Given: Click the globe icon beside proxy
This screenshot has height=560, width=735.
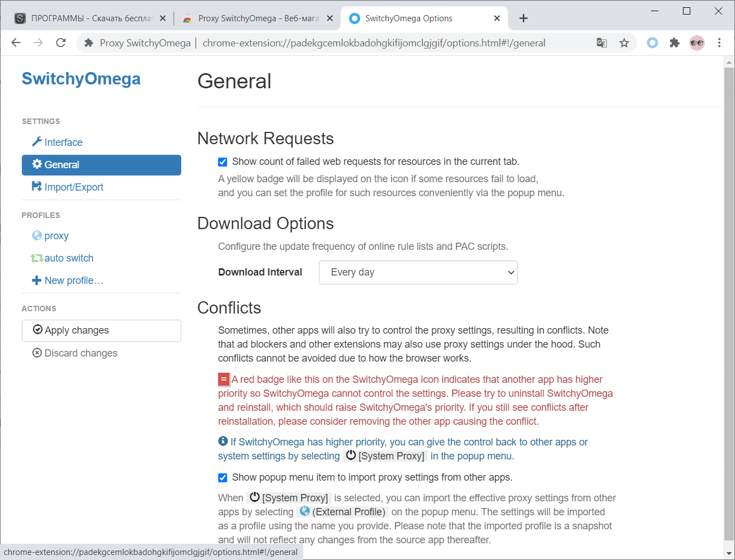Looking at the screenshot, I should pos(37,235).
